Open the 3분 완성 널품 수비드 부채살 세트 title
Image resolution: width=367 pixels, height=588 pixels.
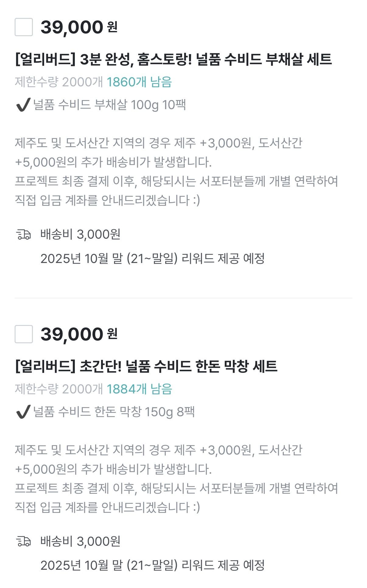(173, 59)
